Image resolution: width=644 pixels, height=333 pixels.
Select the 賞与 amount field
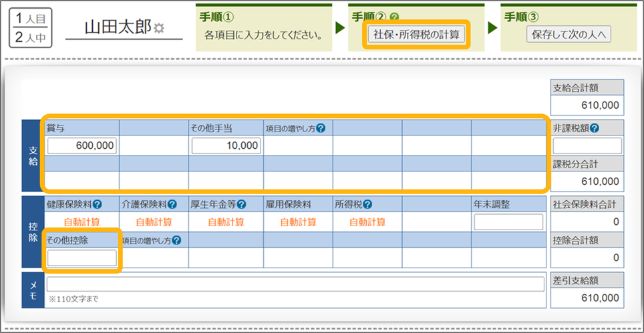pos(82,145)
